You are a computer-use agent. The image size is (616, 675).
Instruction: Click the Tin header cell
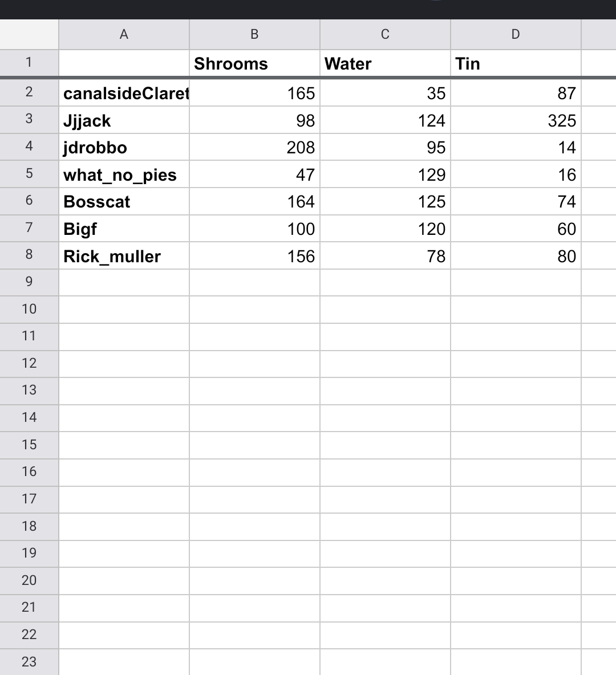[516, 63]
